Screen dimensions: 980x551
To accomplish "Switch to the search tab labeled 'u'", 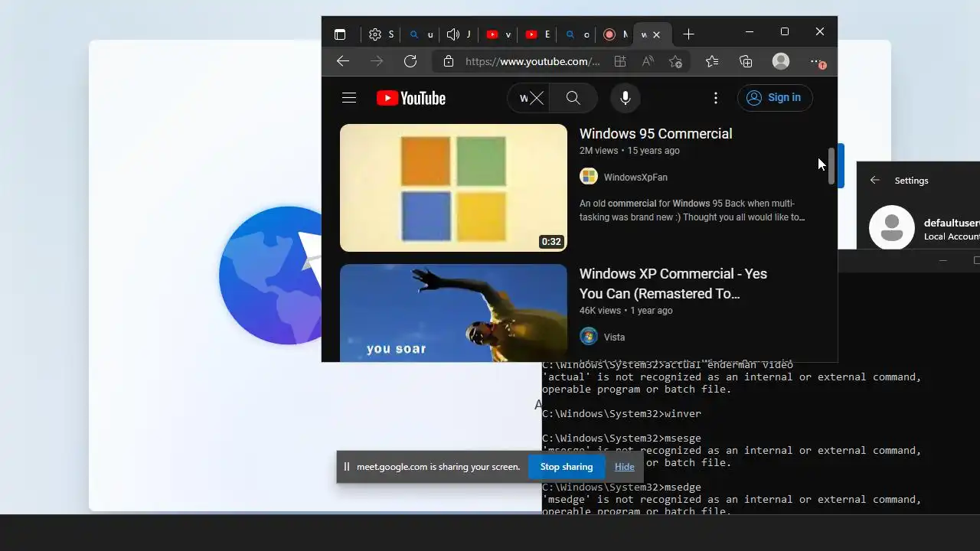I will click(x=420, y=34).
